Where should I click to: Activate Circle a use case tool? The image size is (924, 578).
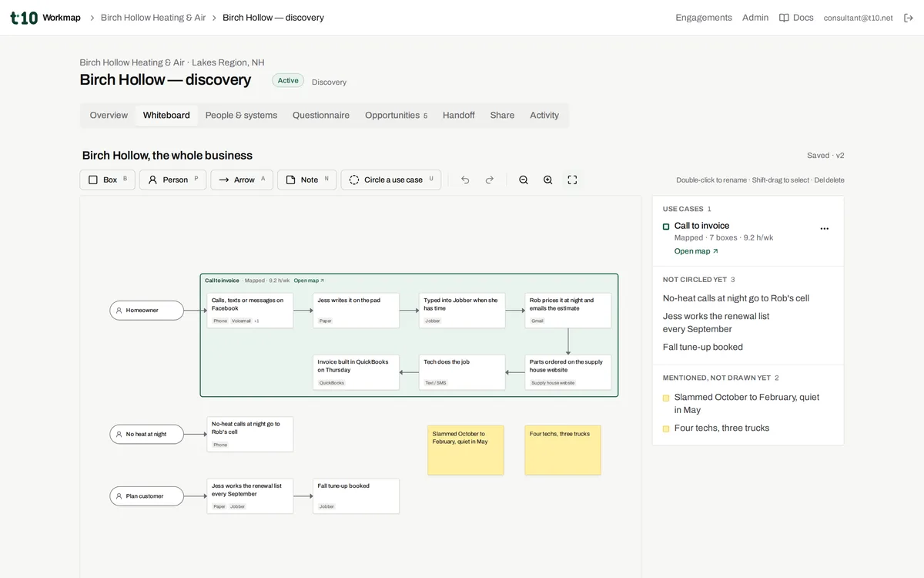pos(391,180)
